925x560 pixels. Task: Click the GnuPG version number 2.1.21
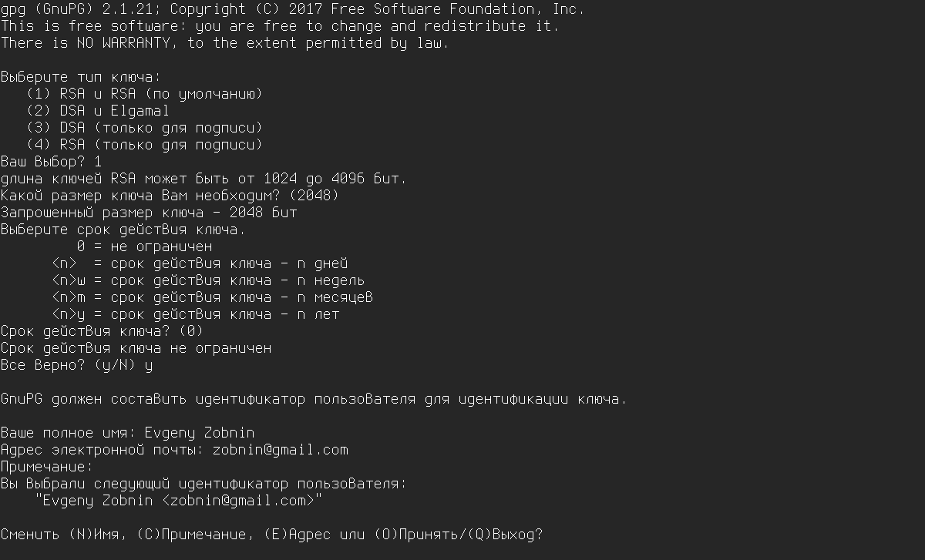(x=115, y=9)
